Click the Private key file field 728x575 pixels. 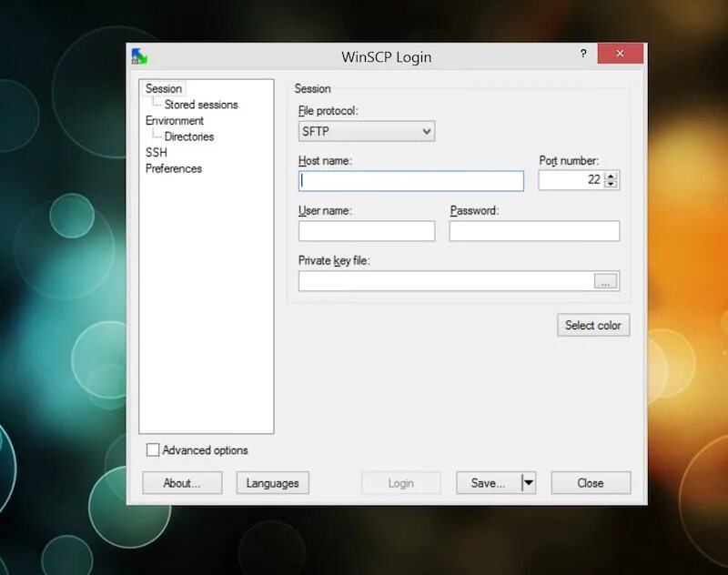446,281
